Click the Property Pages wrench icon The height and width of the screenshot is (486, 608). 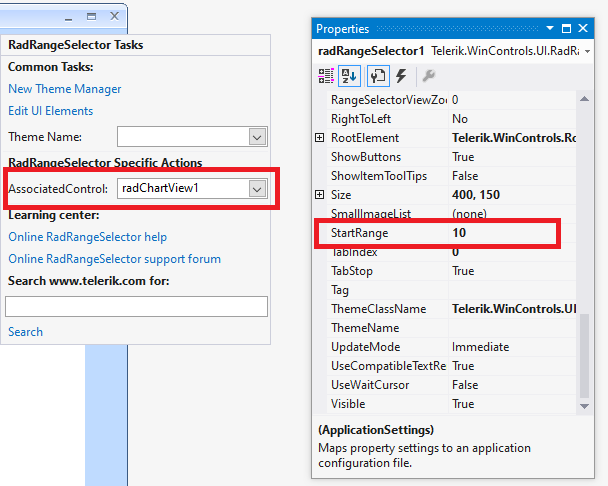(428, 75)
